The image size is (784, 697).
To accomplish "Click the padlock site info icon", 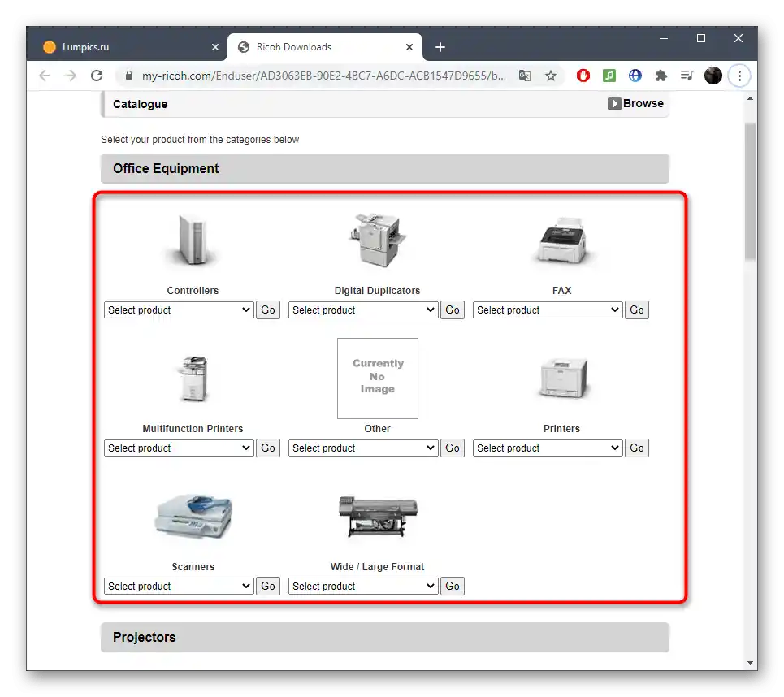I will click(129, 76).
